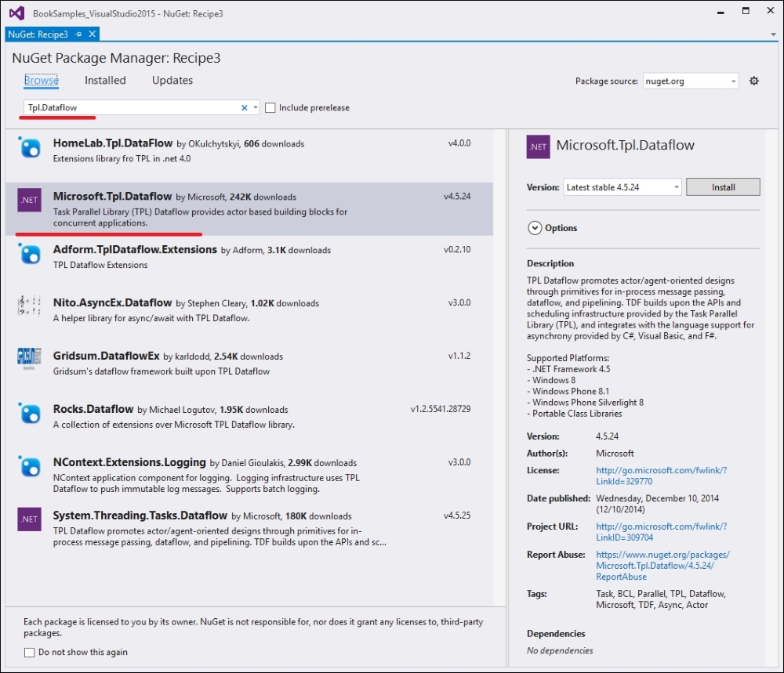The width and height of the screenshot is (784, 673).
Task: Switch to the Installed tab
Action: point(105,81)
